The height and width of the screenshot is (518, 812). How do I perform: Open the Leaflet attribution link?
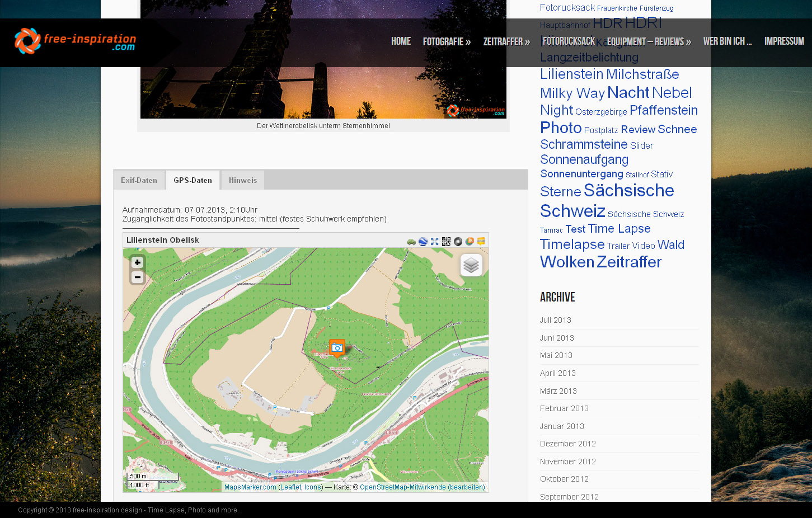coord(290,487)
